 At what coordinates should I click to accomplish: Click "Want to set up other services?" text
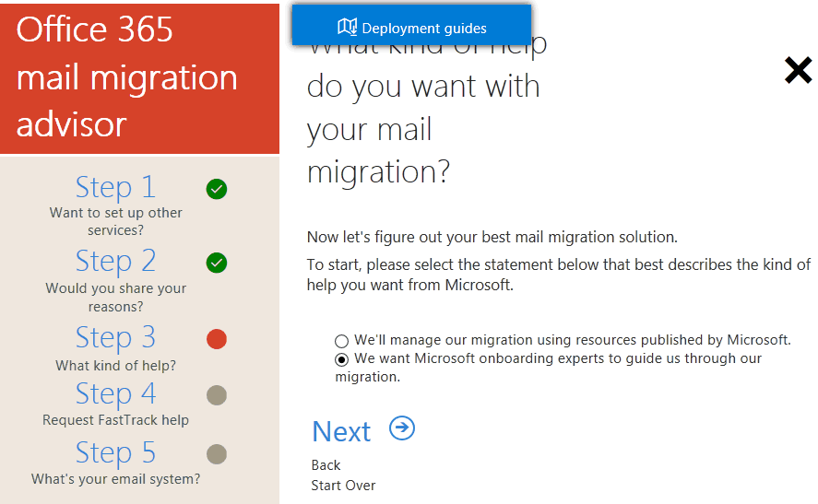[x=115, y=221]
